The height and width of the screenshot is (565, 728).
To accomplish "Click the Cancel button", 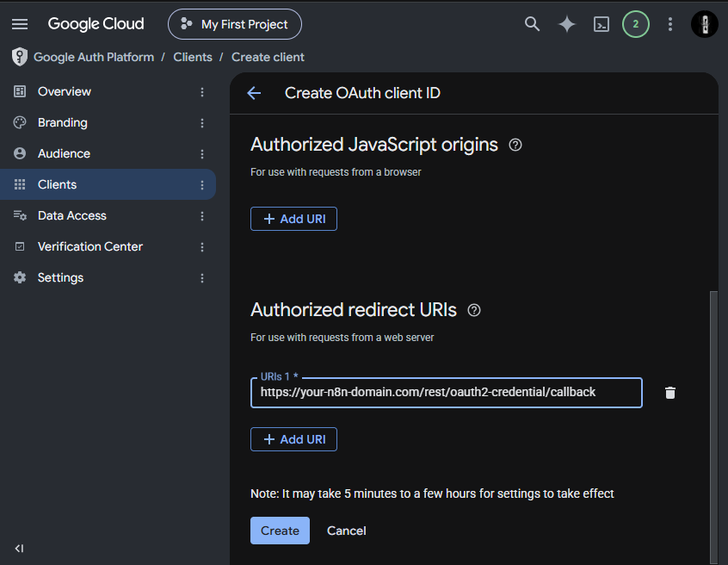I will (346, 531).
